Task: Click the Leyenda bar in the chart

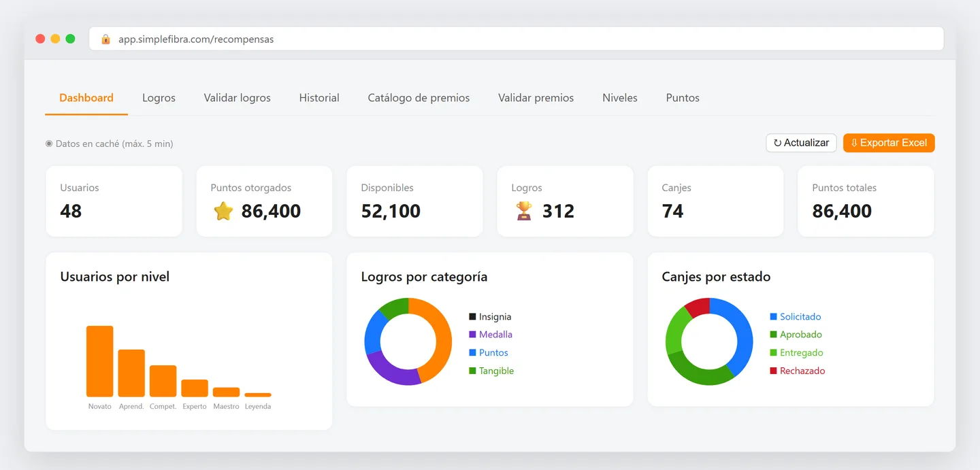Action: (x=258, y=395)
